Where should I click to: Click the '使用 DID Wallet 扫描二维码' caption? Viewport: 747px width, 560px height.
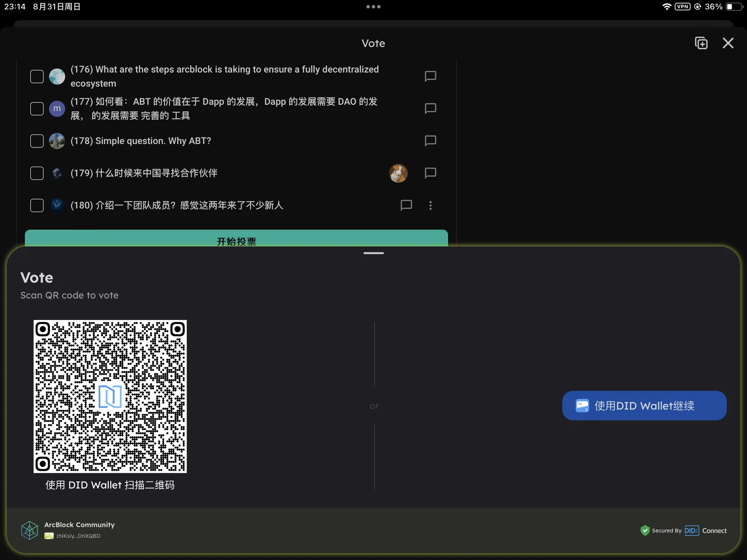tap(110, 485)
